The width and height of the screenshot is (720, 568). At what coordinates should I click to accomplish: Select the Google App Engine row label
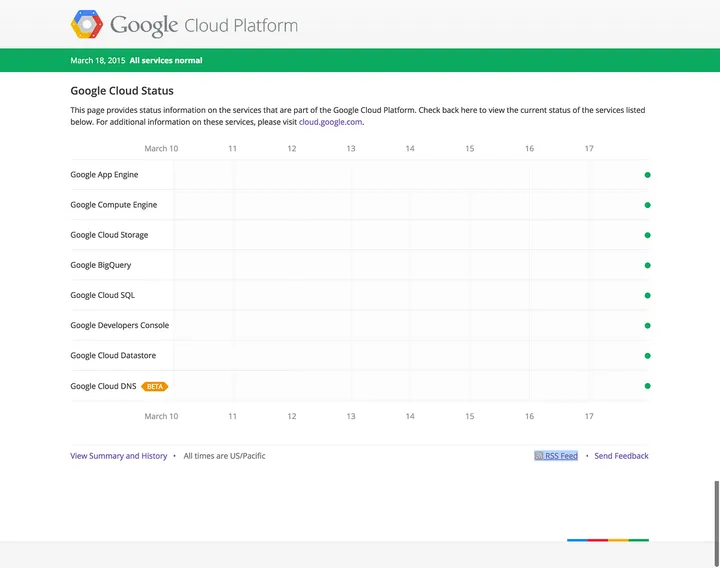104,174
